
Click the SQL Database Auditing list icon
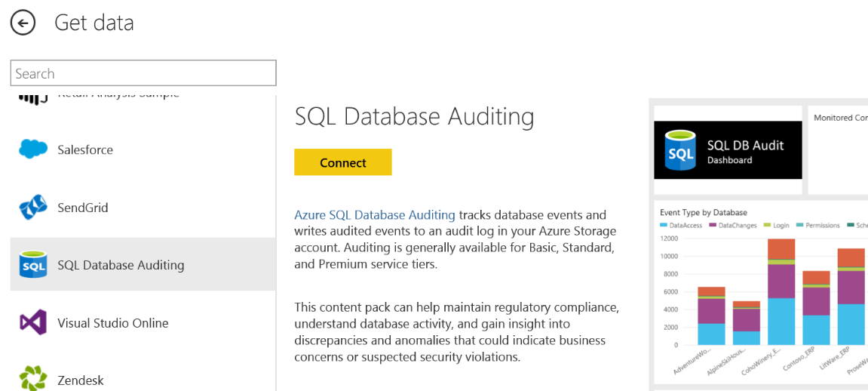pos(33,265)
